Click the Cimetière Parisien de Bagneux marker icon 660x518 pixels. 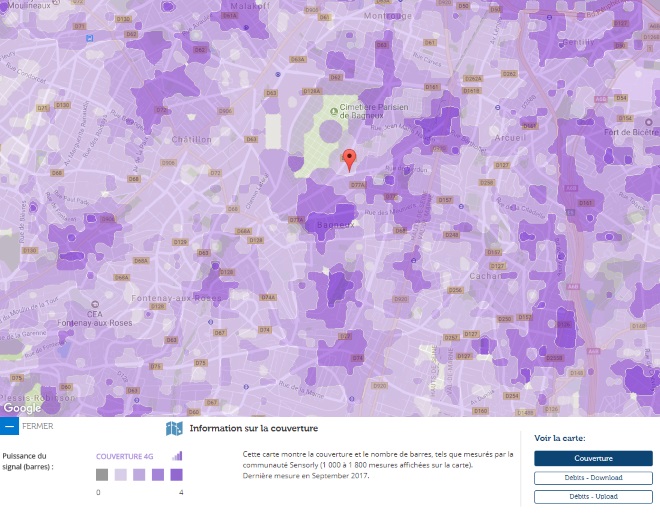334,111
